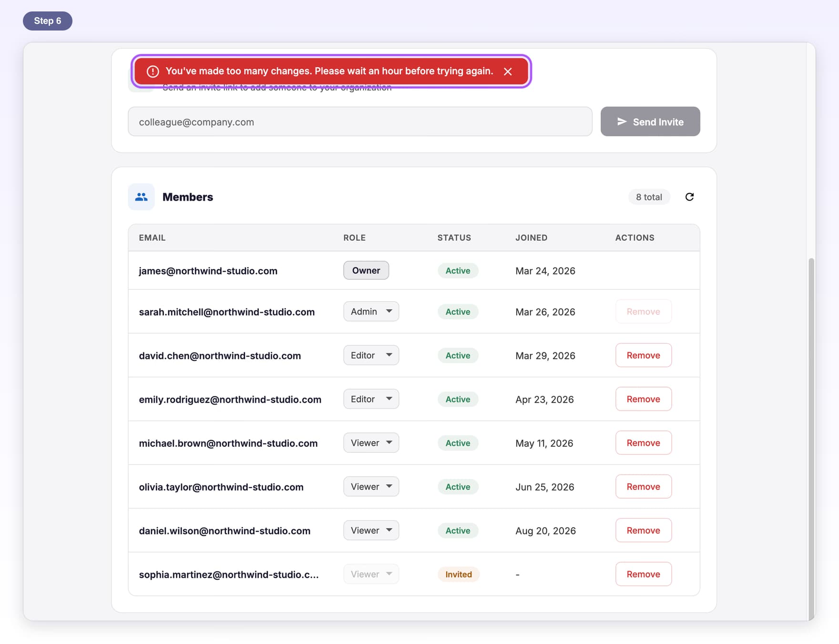Open disabled Viewer dropdown for sophia.martinez

371,574
